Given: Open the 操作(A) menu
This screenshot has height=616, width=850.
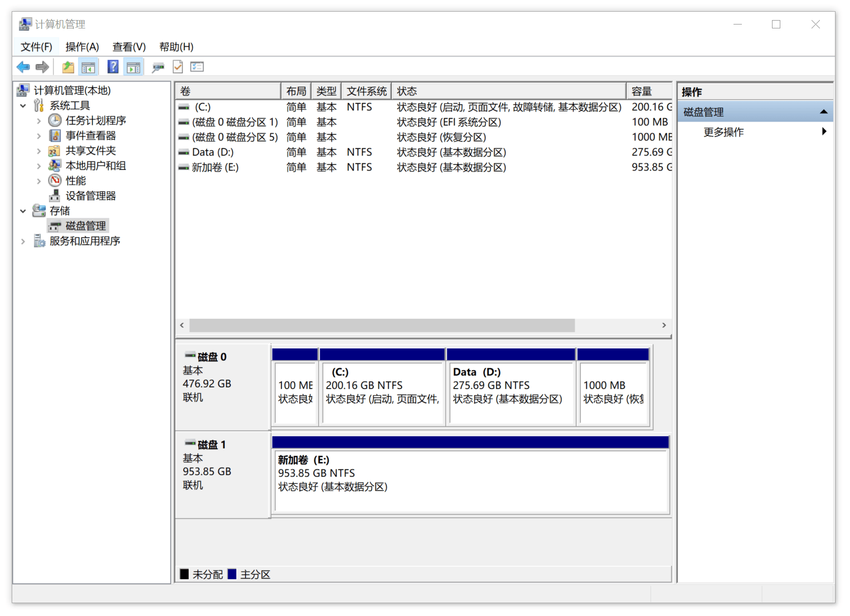Looking at the screenshot, I should (x=82, y=47).
